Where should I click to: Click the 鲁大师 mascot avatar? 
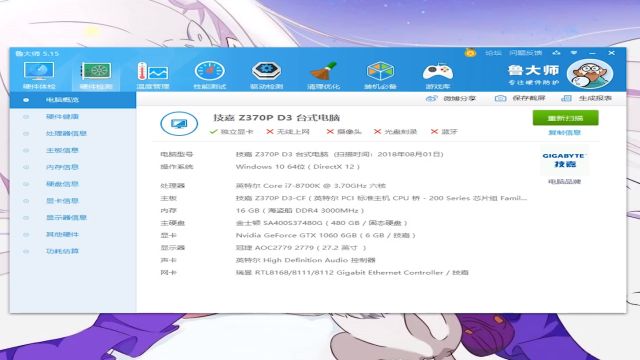click(590, 74)
